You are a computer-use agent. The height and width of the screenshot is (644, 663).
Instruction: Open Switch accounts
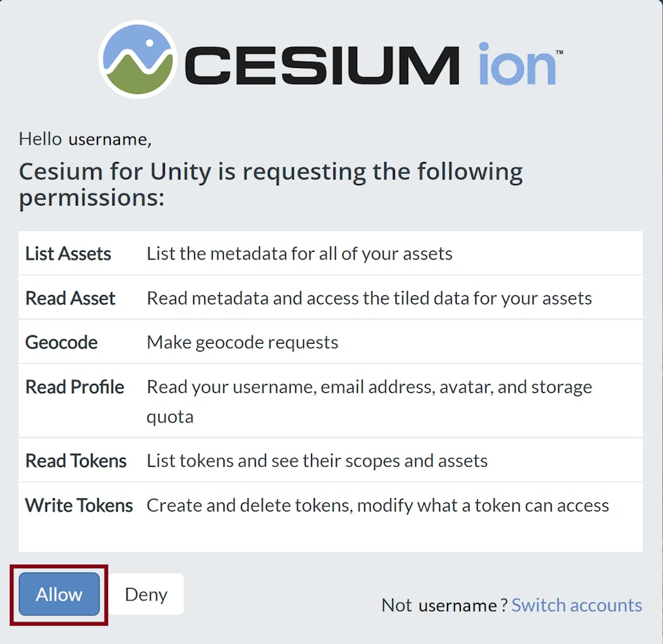click(577, 605)
